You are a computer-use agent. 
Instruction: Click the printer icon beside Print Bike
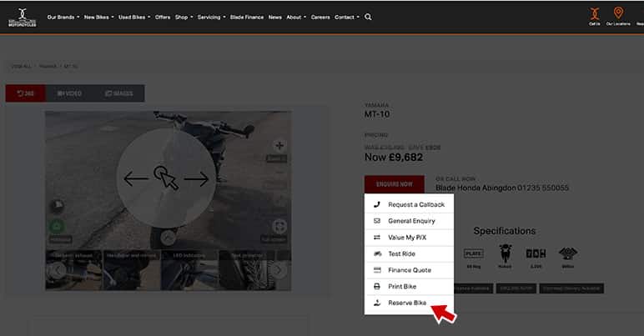pyautogui.click(x=376, y=286)
